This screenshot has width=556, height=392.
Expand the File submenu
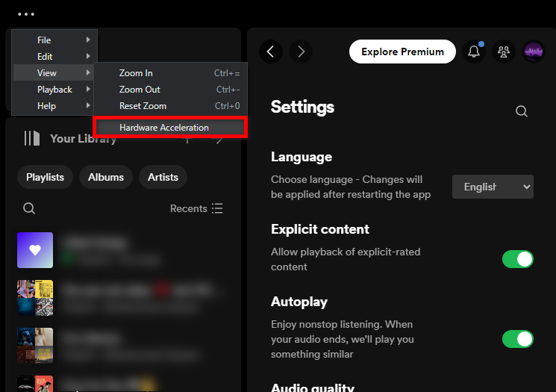[x=54, y=40]
